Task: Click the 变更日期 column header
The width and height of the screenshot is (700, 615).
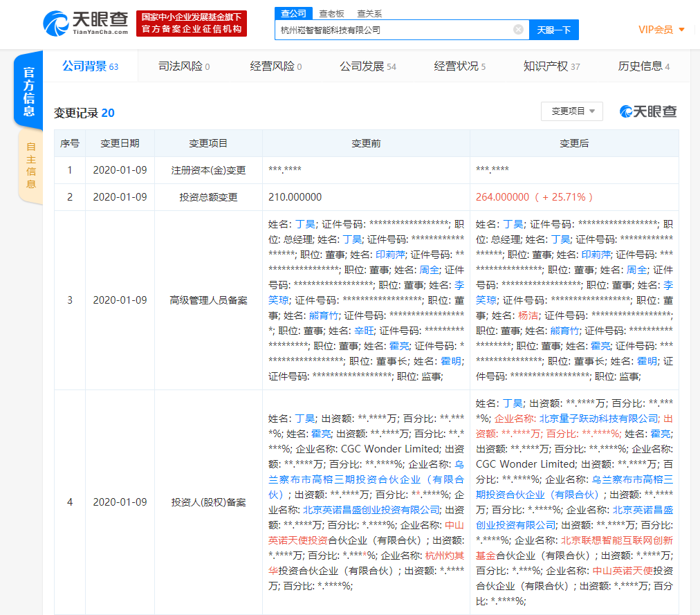Action: pos(120,143)
